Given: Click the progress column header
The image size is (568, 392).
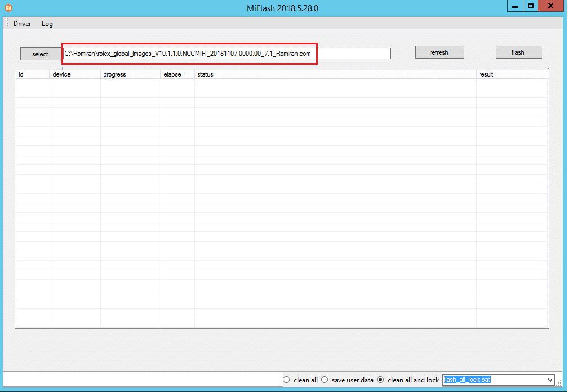Looking at the screenshot, I should (x=130, y=74).
